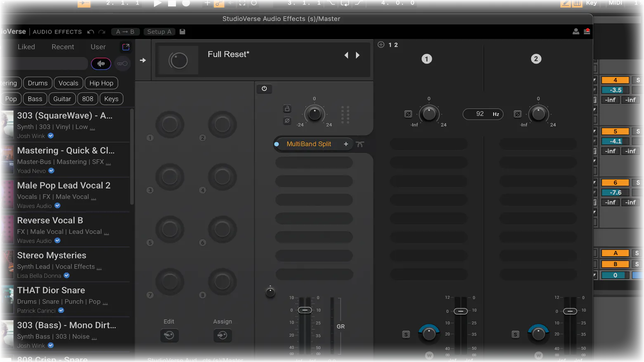Click the band 1 output fader handle
This screenshot has width=644, height=362.
[461, 311]
